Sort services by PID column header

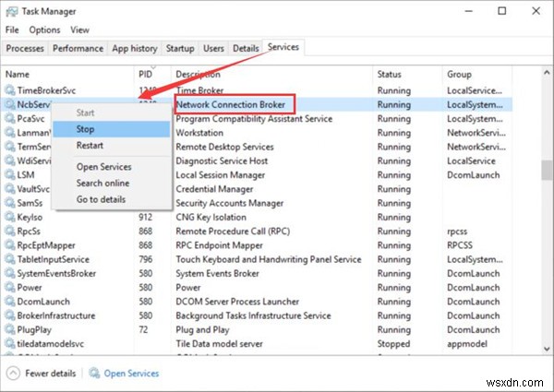(x=152, y=75)
